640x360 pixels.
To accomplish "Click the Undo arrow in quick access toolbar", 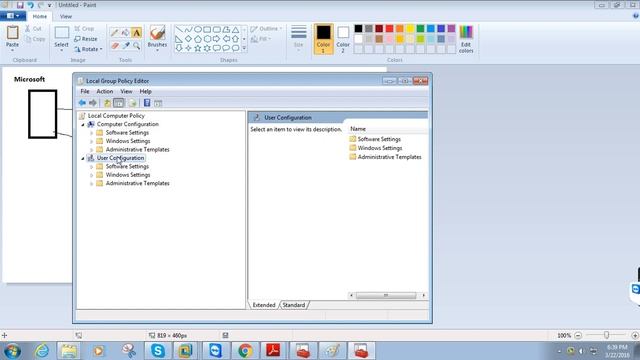I will tap(31, 5).
